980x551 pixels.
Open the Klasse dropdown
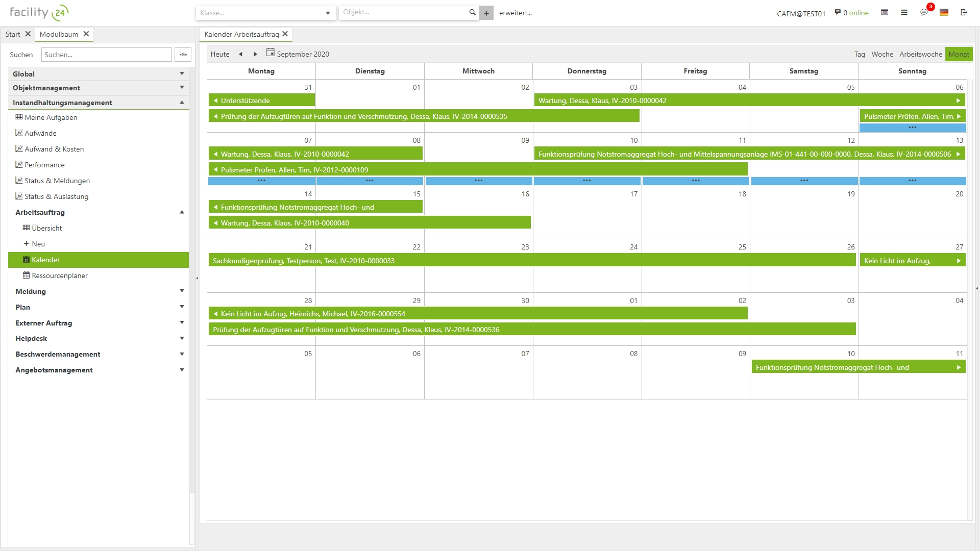point(328,13)
